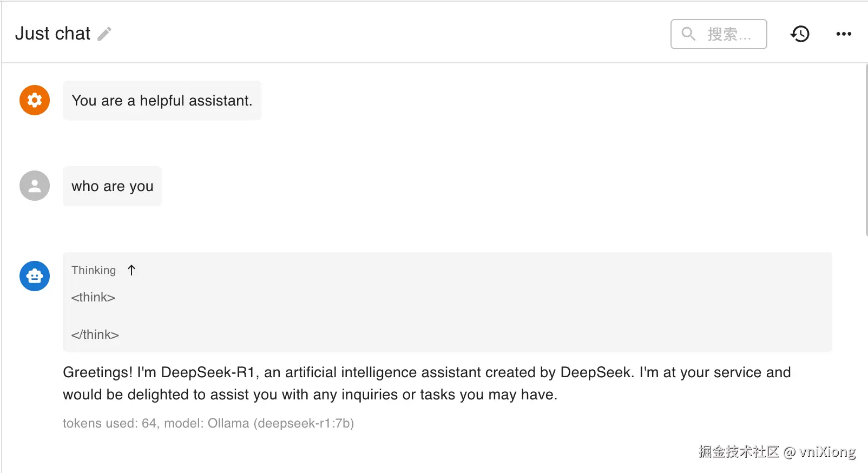Viewport: 868px width, 473px height.
Task: Click the blue robot assistant avatar
Action: point(35,276)
